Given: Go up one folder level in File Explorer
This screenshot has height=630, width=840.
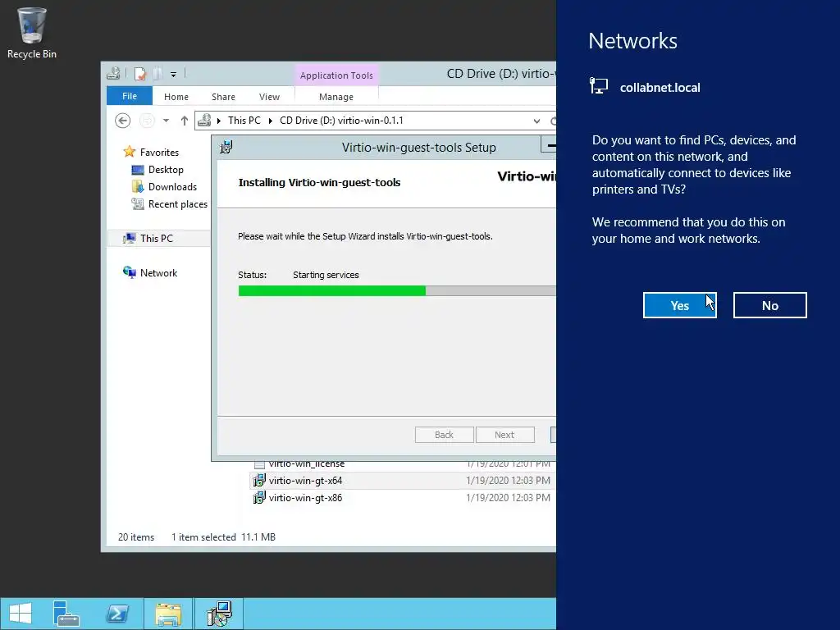Looking at the screenshot, I should coord(185,121).
